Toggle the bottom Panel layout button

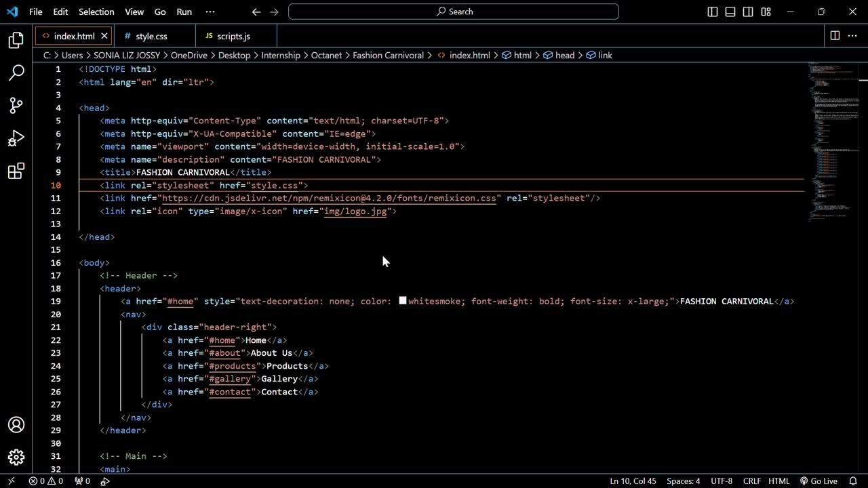(x=730, y=12)
